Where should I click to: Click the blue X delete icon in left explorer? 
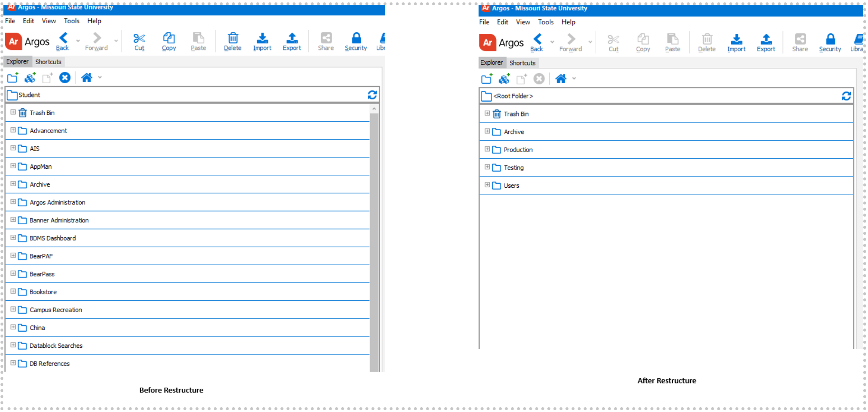pyautogui.click(x=65, y=77)
